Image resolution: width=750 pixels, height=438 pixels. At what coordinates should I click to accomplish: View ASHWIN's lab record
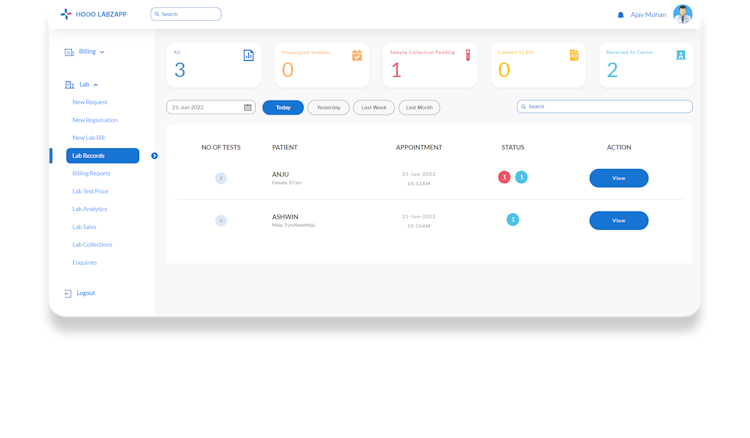[619, 221]
